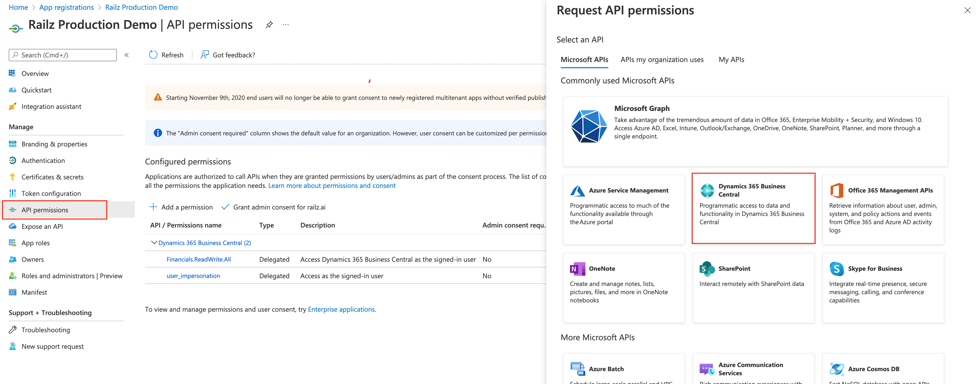Switch to APIs my organization uses tab
This screenshot has height=384, width=980.
pyautogui.click(x=662, y=59)
